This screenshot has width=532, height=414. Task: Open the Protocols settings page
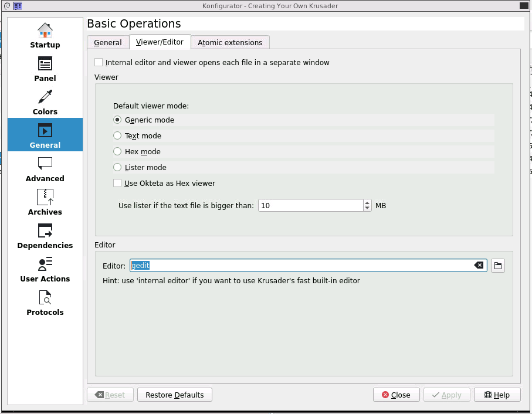pyautogui.click(x=45, y=302)
